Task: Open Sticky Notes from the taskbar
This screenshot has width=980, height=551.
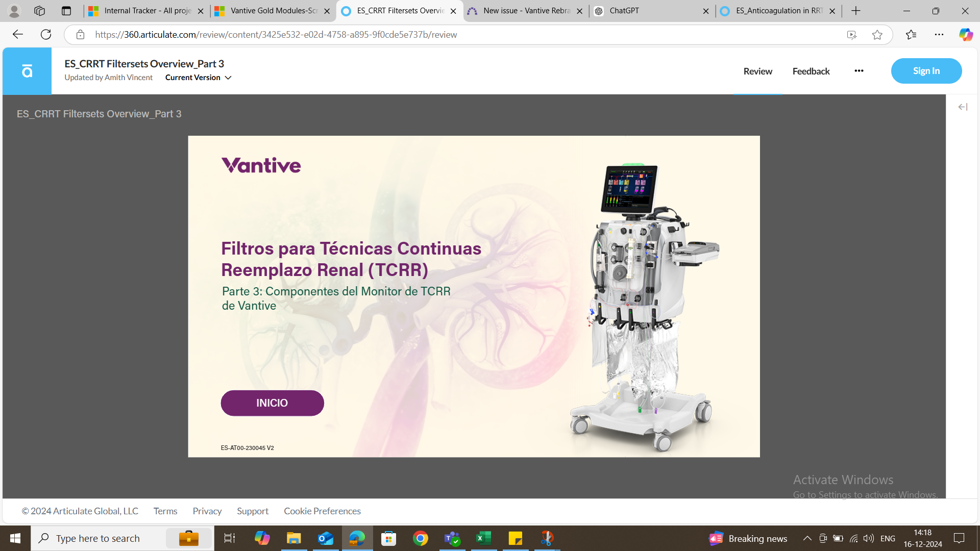Action: (516, 538)
